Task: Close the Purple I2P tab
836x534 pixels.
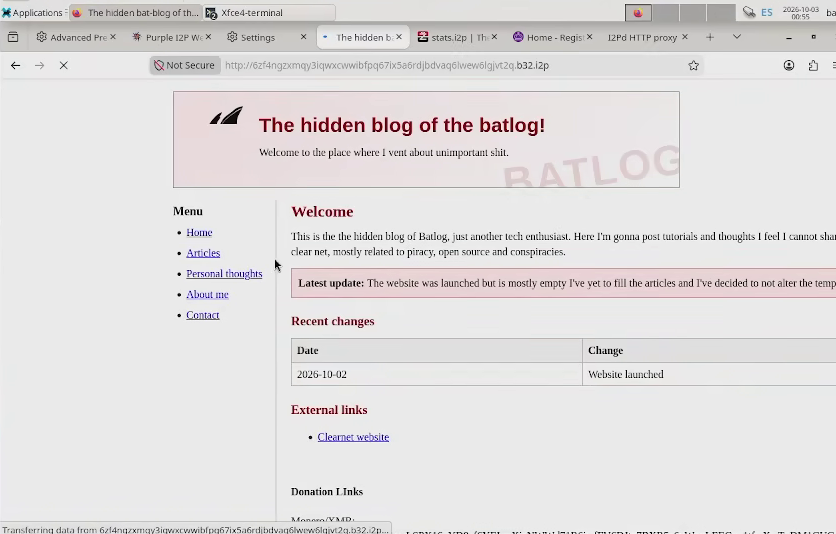Action: pyautogui.click(x=208, y=37)
